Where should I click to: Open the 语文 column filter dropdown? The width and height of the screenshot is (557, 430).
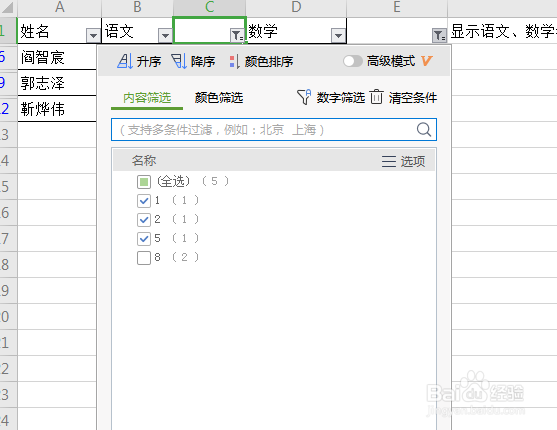(165, 36)
